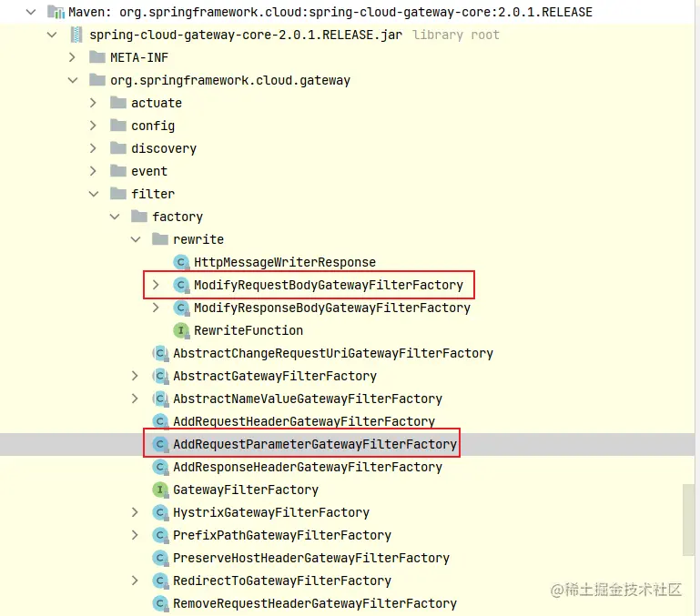Screen dimensions: 700x616
Task: Click AbstractGatewayFilterFactory abstract class icon
Action: (x=160, y=377)
